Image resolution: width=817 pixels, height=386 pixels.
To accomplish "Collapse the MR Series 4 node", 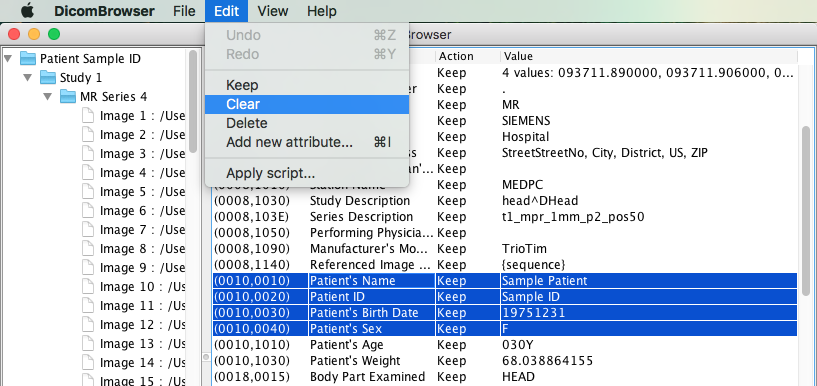I will coord(48,96).
